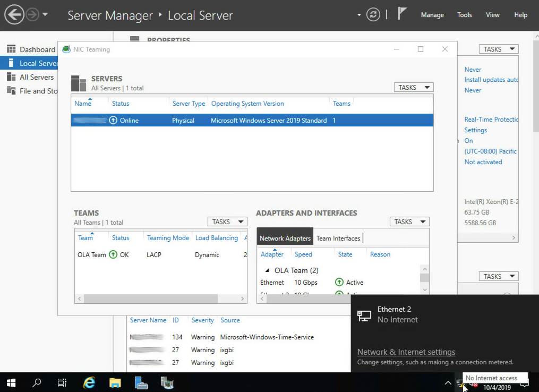Open Adapters and Interfaces TASKS dropdown
Viewport: 539px width, 392px height.
(x=409, y=222)
